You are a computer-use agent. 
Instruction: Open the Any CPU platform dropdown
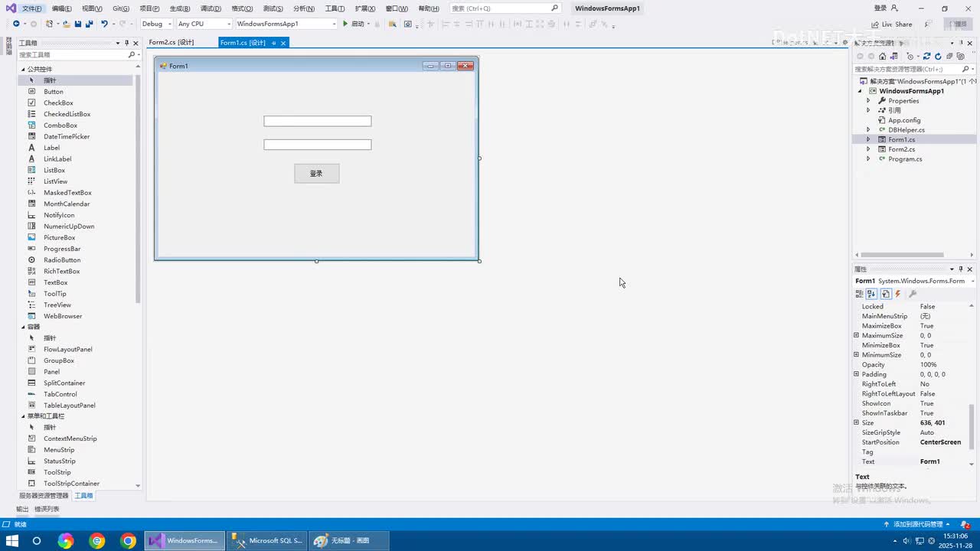click(204, 24)
